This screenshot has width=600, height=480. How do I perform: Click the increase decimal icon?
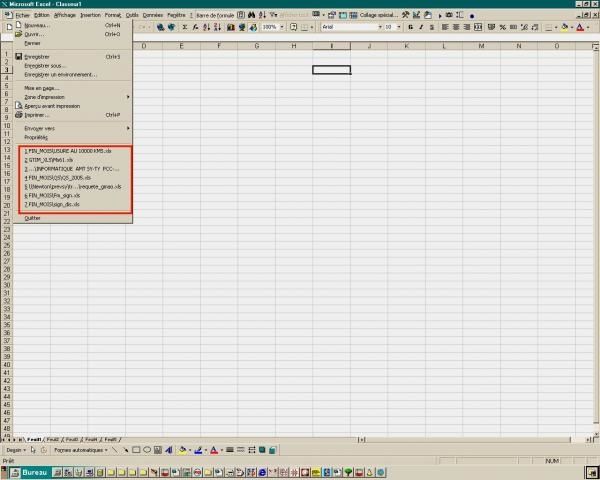tap(524, 27)
